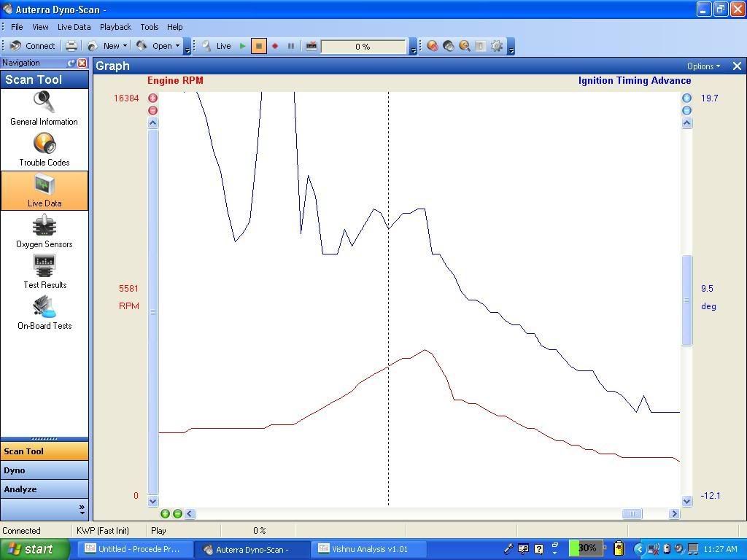Open the Live Data view
The width and height of the screenshot is (747, 560).
click(44, 191)
